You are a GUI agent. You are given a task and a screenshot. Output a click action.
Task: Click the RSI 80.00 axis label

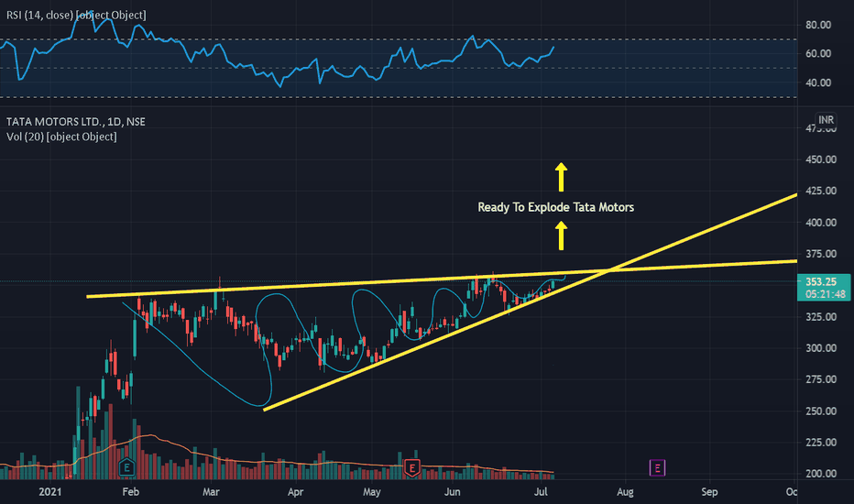pyautogui.click(x=818, y=25)
